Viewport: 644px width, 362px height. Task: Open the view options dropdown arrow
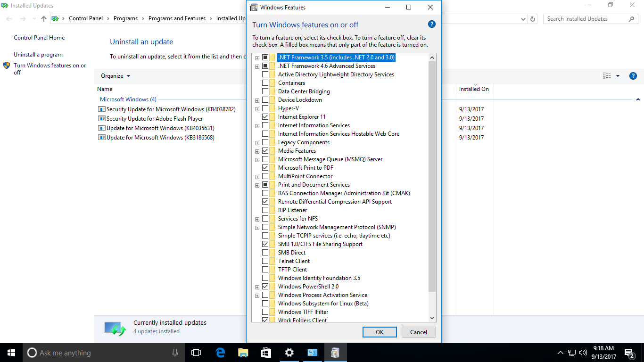point(618,76)
